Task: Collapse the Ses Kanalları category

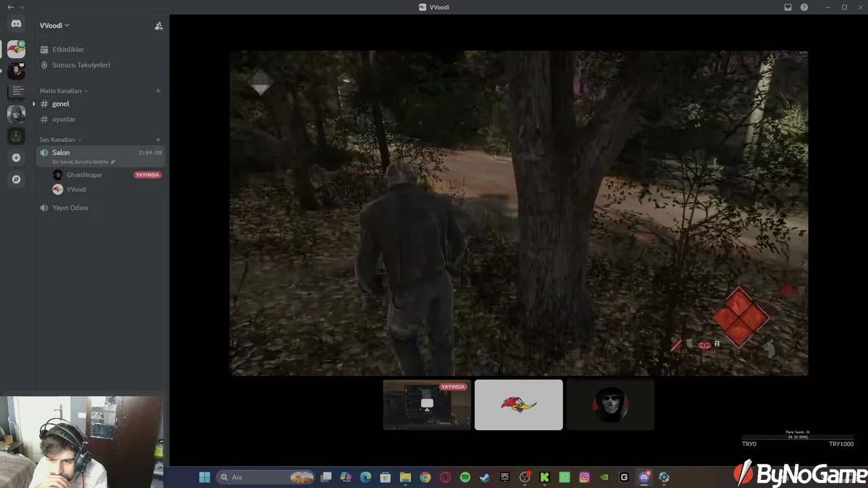Action: pyautogui.click(x=60, y=140)
